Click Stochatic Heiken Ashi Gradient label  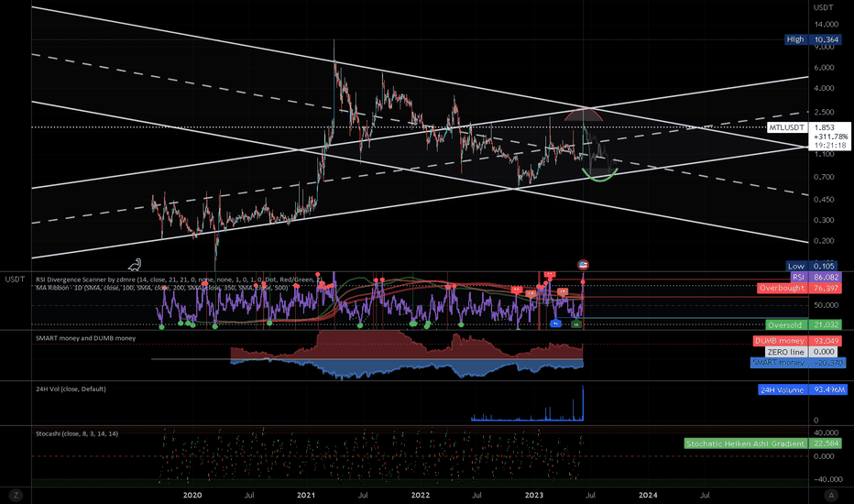762,444
